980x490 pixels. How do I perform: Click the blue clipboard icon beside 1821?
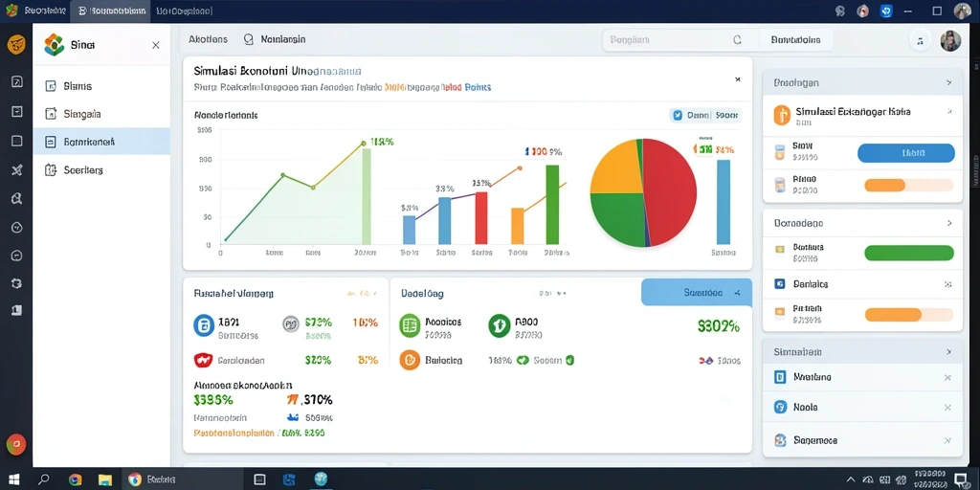pyautogui.click(x=204, y=325)
